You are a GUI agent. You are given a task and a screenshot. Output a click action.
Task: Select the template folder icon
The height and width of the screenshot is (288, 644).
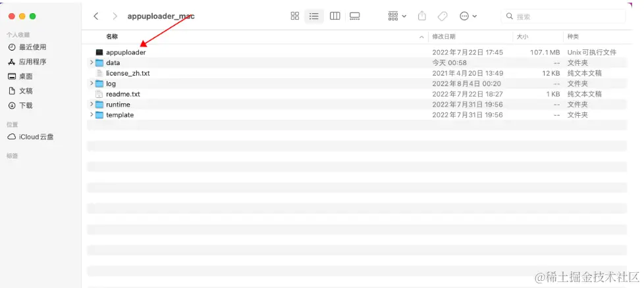[99, 115]
